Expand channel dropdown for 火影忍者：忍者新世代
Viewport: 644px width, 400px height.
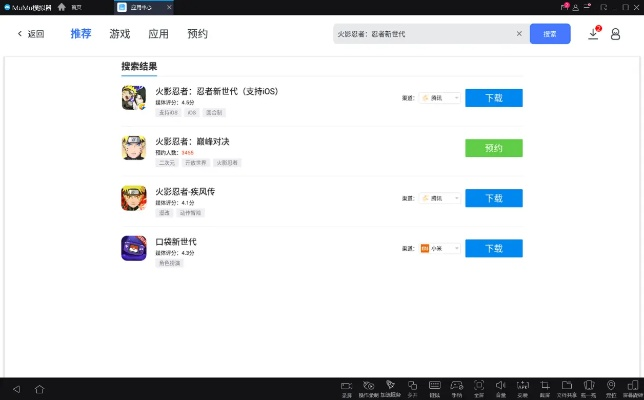440,98
